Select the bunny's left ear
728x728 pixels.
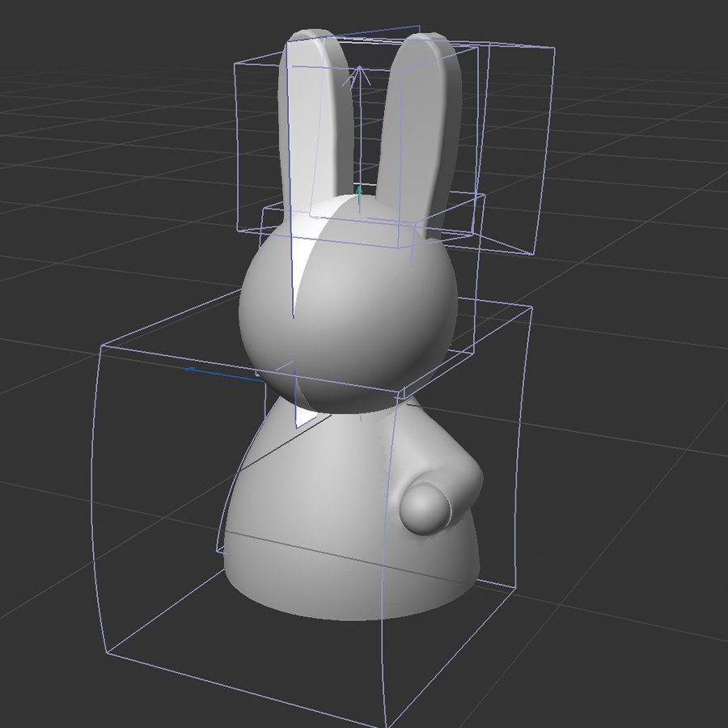click(311, 121)
